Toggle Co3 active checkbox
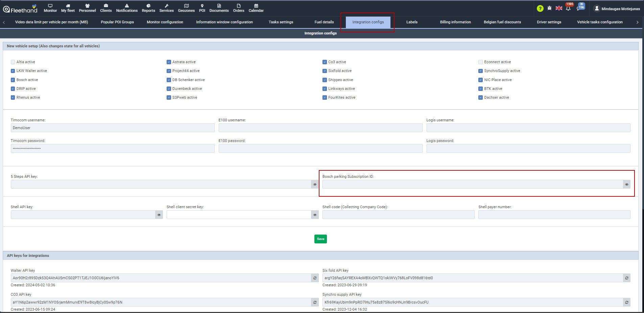This screenshot has width=644, height=313. (x=325, y=62)
